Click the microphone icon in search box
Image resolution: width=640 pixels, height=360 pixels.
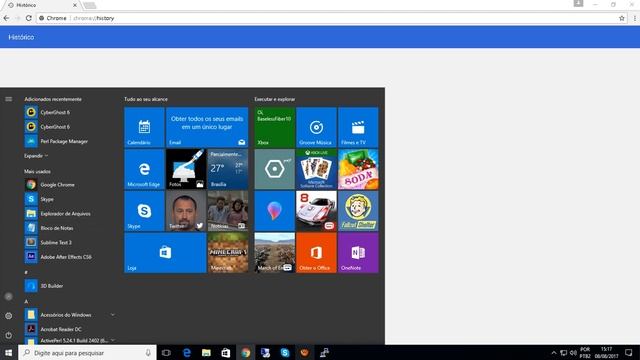[148, 353]
